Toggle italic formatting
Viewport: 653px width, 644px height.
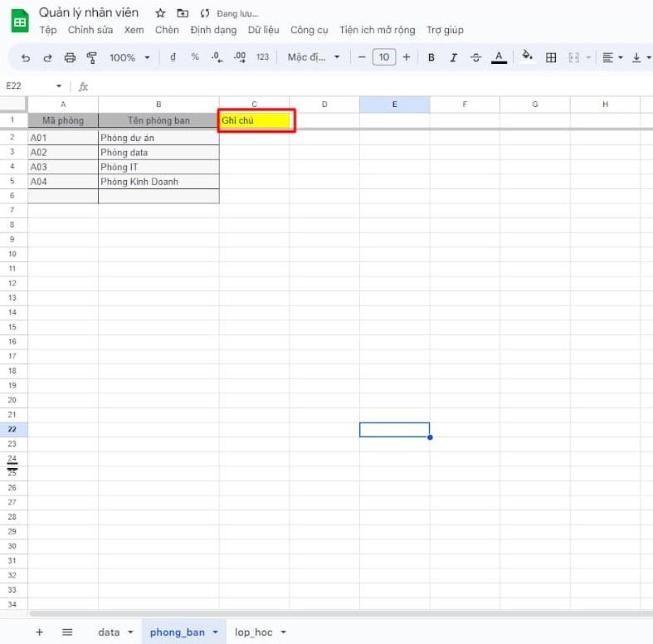(x=454, y=57)
